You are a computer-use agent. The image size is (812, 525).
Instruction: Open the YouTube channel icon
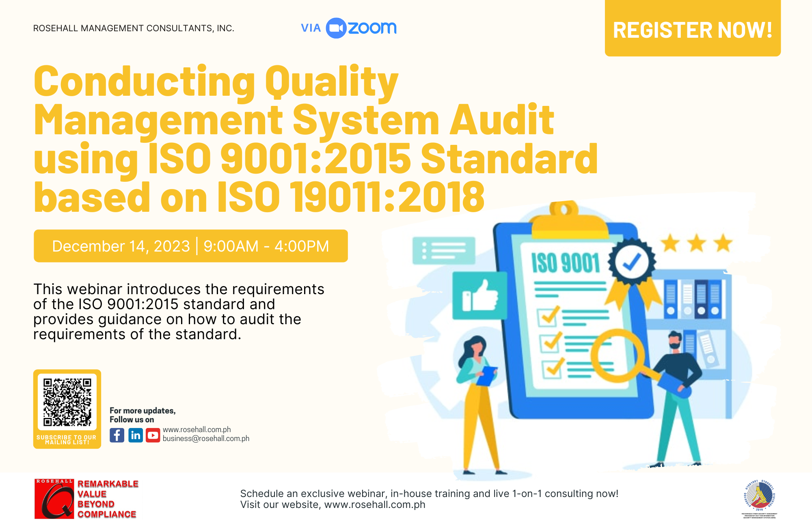(x=153, y=436)
